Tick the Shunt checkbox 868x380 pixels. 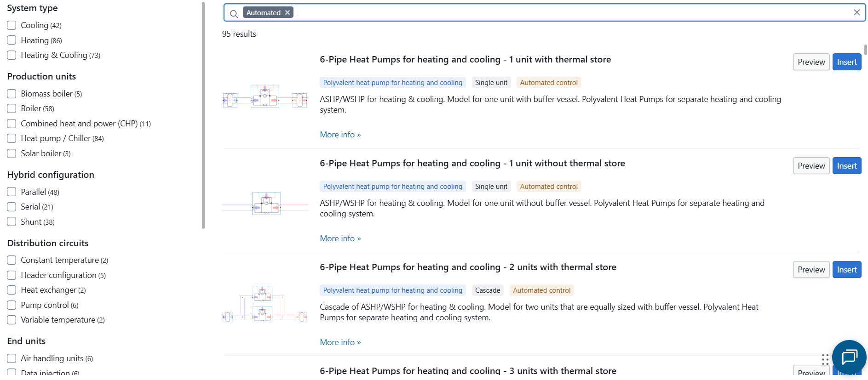11,222
